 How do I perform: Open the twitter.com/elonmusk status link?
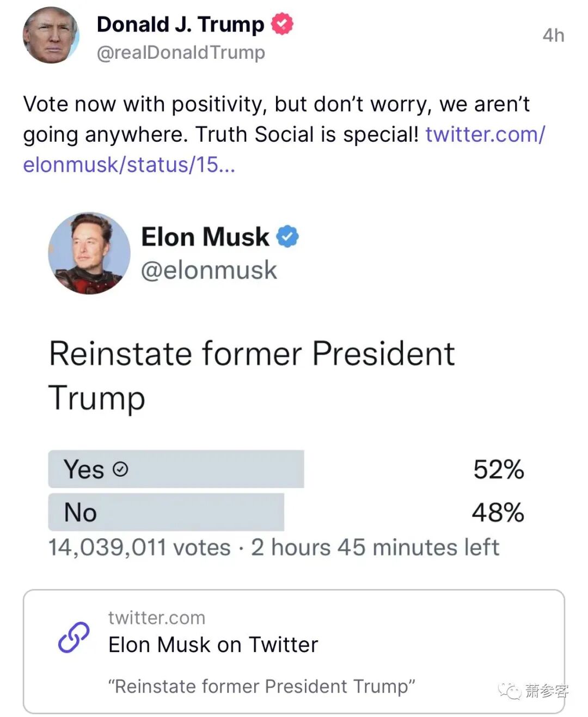485,135
